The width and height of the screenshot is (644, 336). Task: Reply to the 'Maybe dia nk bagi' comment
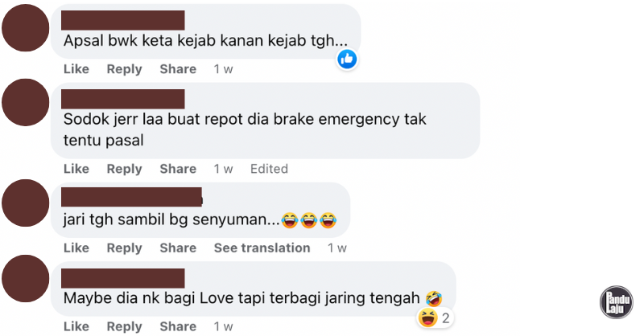(125, 326)
